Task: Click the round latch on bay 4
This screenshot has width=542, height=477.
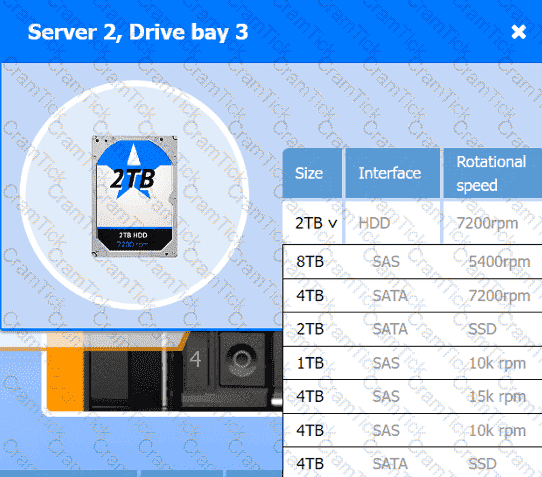Action: pos(242,359)
